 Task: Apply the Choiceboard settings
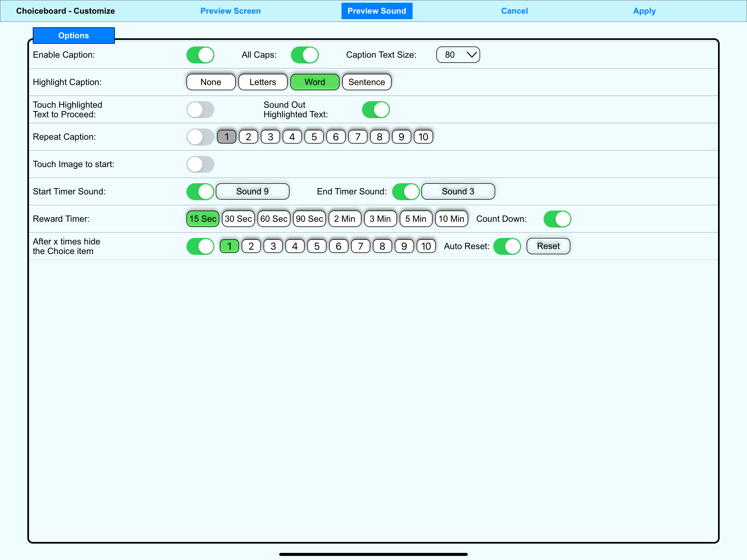pos(644,11)
